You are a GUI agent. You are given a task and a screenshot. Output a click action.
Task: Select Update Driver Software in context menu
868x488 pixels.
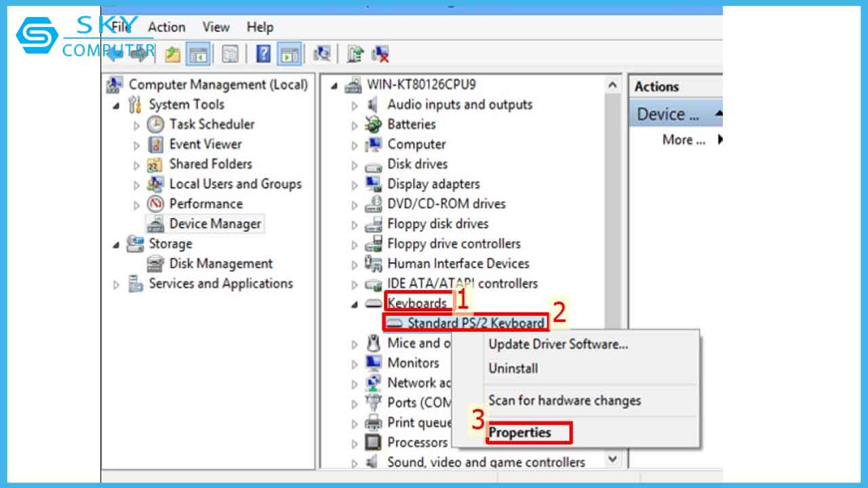558,344
